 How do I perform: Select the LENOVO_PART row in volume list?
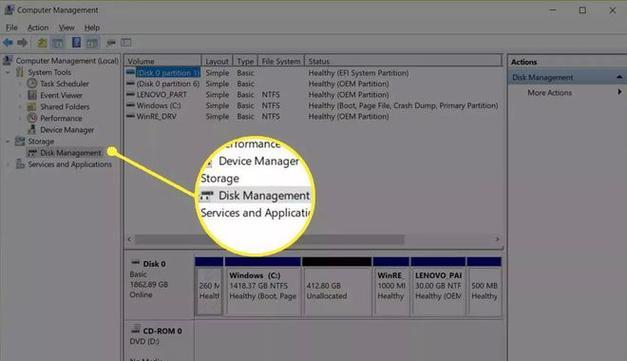coord(313,94)
